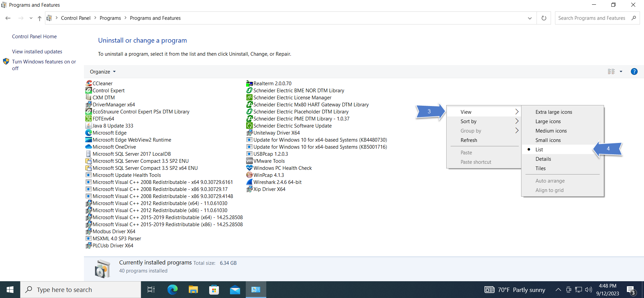Expand the Control Panel breadcrumb chevron

(95, 18)
